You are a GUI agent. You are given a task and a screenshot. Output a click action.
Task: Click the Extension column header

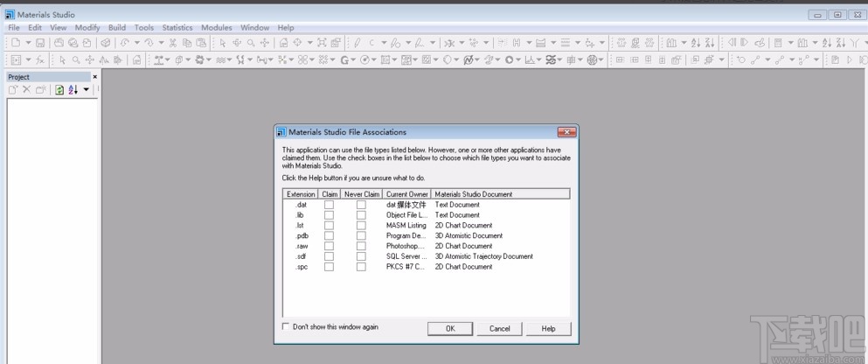click(301, 194)
